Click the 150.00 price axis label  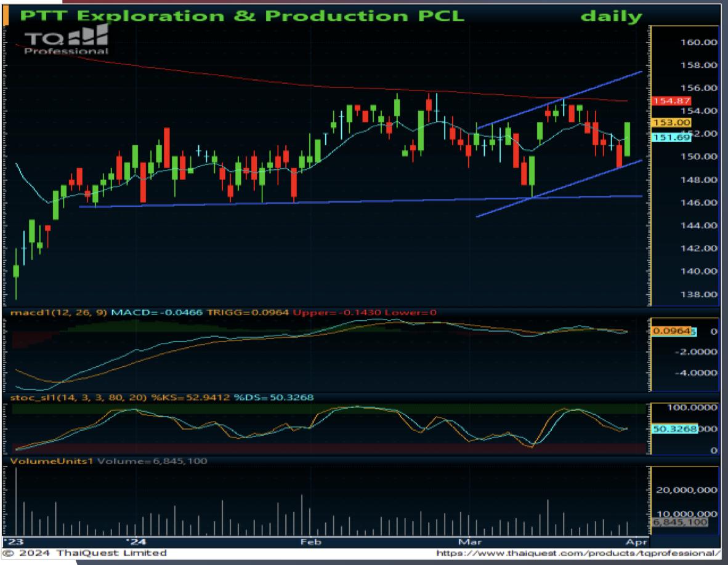[699, 156]
